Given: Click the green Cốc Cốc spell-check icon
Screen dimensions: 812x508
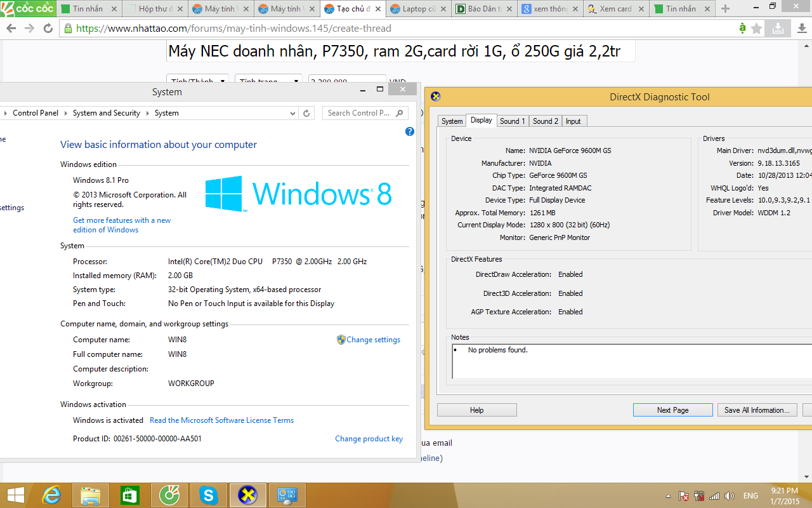Looking at the screenshot, I should tap(742, 29).
